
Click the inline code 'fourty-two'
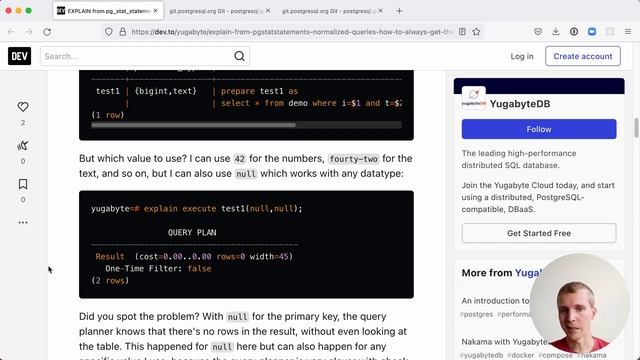tap(353, 159)
